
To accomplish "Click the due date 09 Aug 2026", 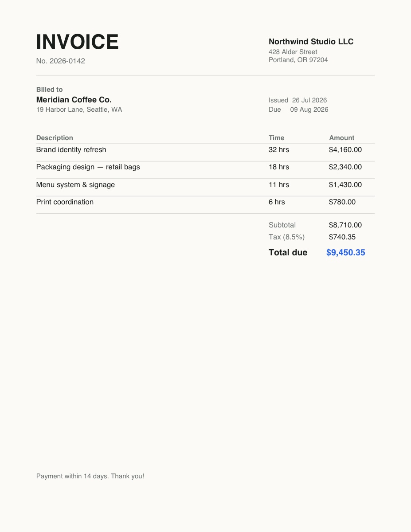I will [x=309, y=110].
